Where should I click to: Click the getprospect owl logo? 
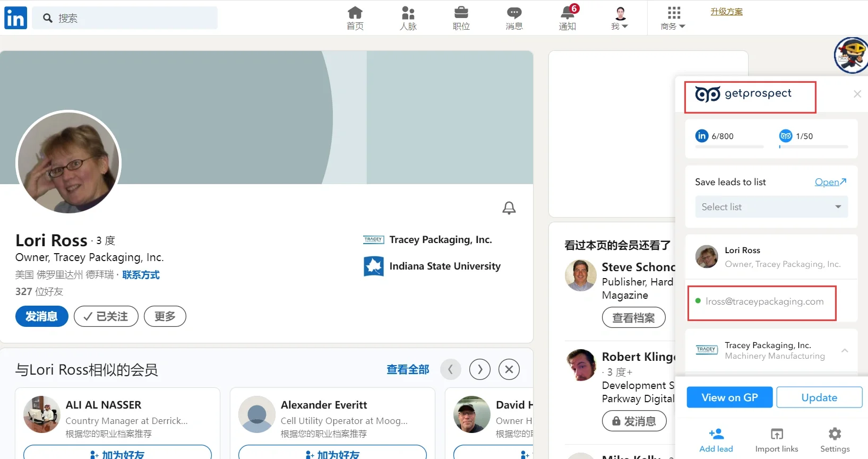pos(708,94)
